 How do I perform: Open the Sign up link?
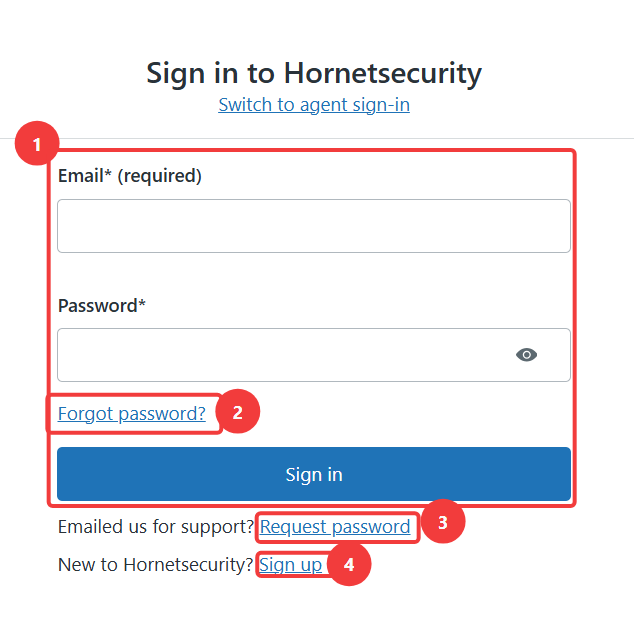click(290, 565)
